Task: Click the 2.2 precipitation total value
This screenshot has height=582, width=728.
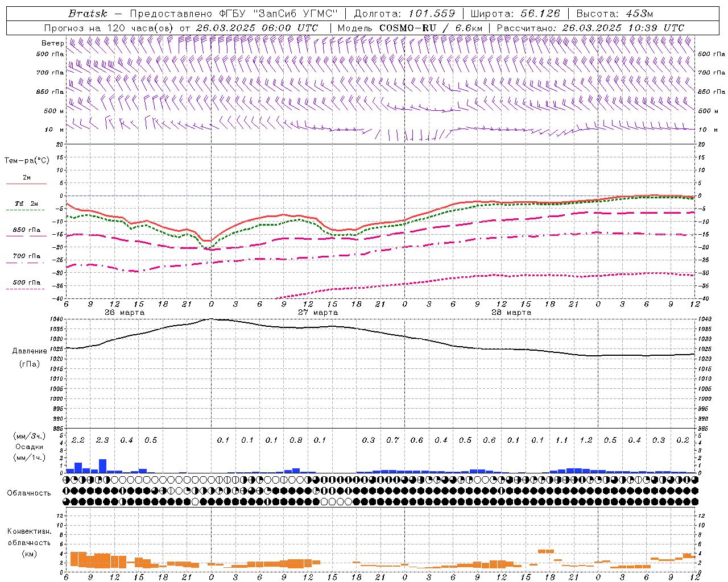Action: coord(78,440)
